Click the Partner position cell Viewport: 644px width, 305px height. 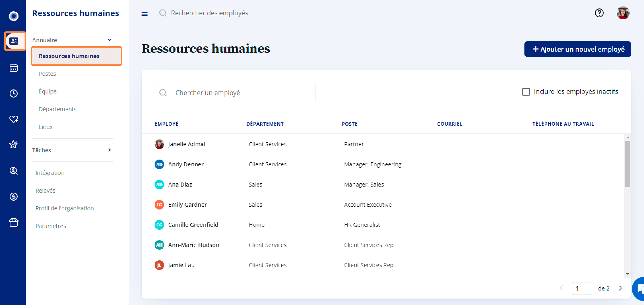pos(354,144)
